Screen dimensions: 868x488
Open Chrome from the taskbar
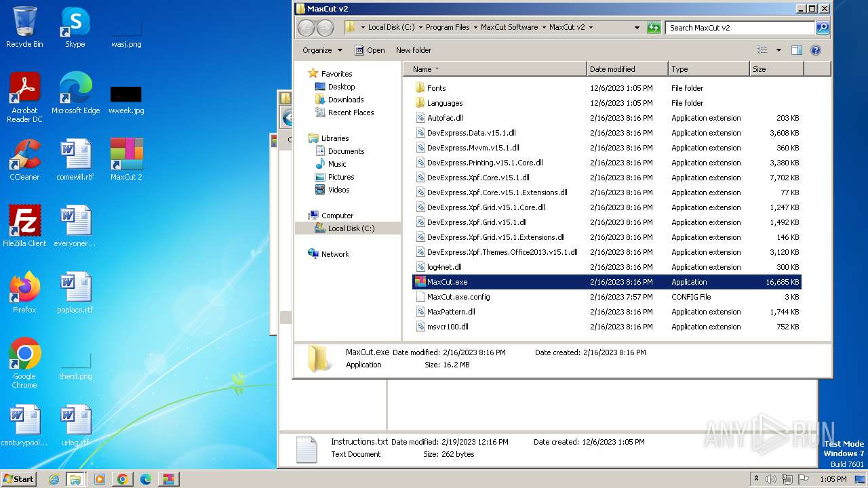pos(123,479)
